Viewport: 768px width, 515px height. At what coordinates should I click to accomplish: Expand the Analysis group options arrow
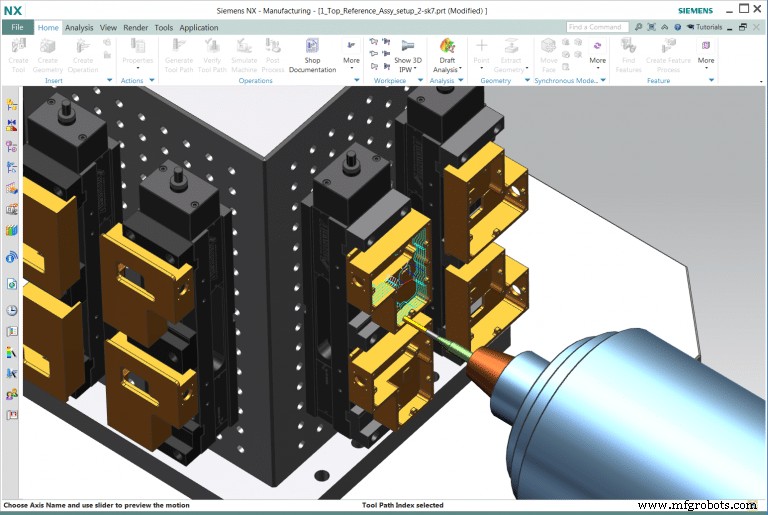point(461,80)
